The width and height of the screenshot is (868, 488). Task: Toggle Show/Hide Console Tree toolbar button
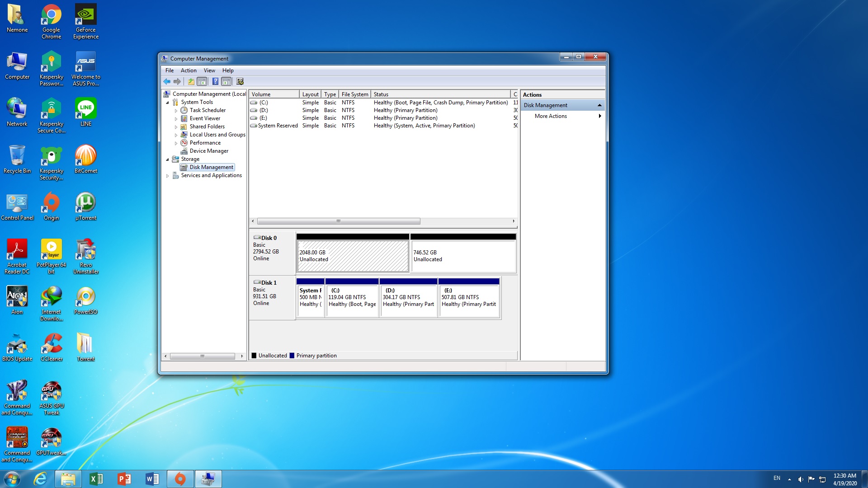[202, 82]
